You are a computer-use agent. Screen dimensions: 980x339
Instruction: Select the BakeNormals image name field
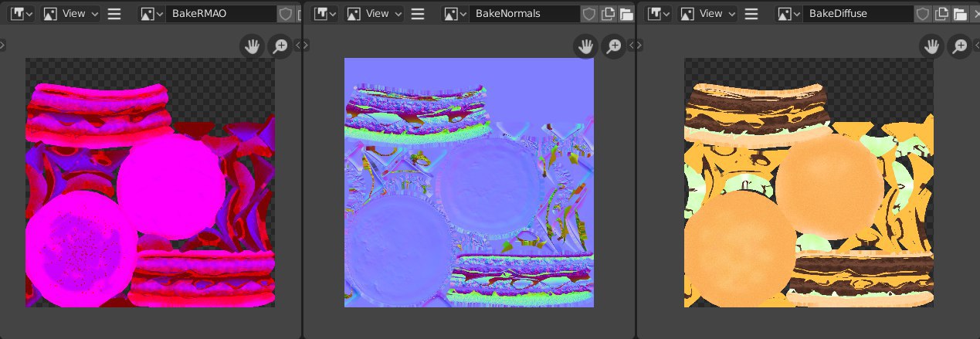pos(524,14)
